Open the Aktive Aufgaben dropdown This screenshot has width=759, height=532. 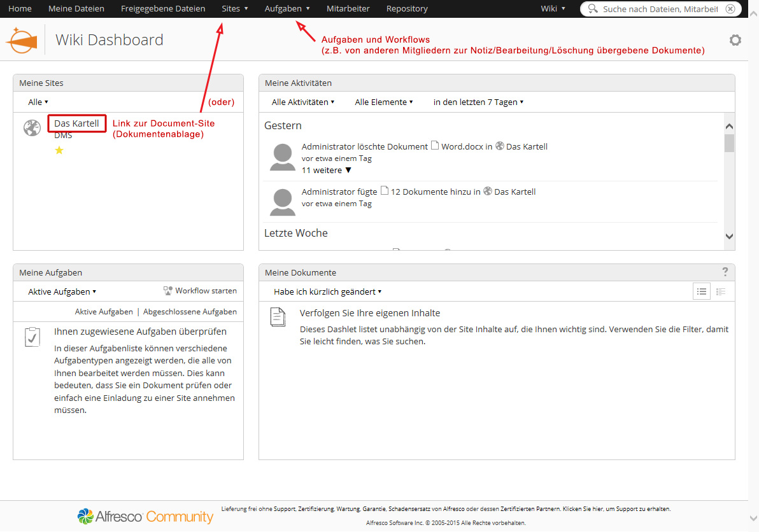point(62,291)
